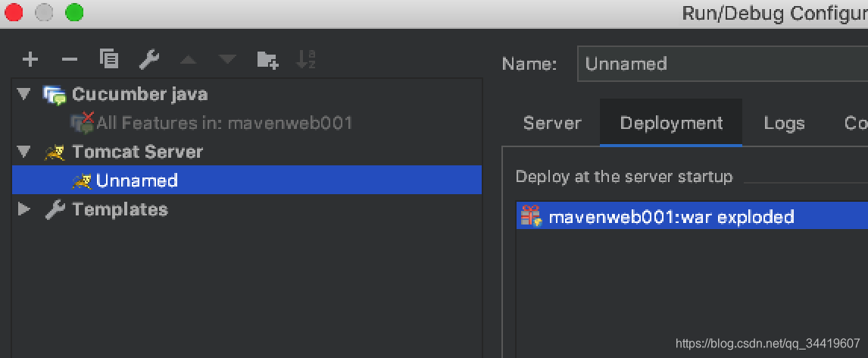
Task: Copy the selected configuration
Action: tap(109, 58)
